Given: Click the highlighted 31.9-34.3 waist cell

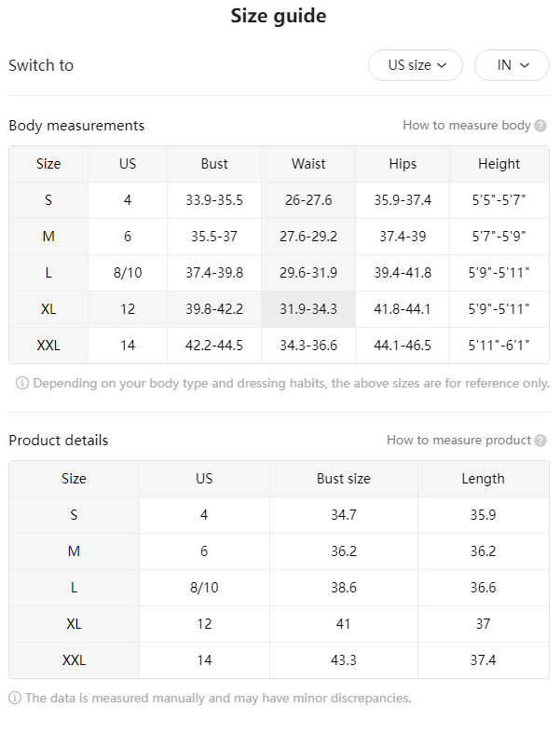Looking at the screenshot, I should [x=308, y=309].
